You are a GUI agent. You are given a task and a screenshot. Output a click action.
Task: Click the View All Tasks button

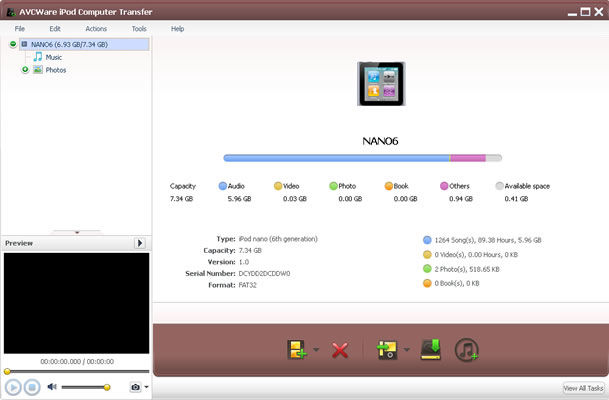583,388
